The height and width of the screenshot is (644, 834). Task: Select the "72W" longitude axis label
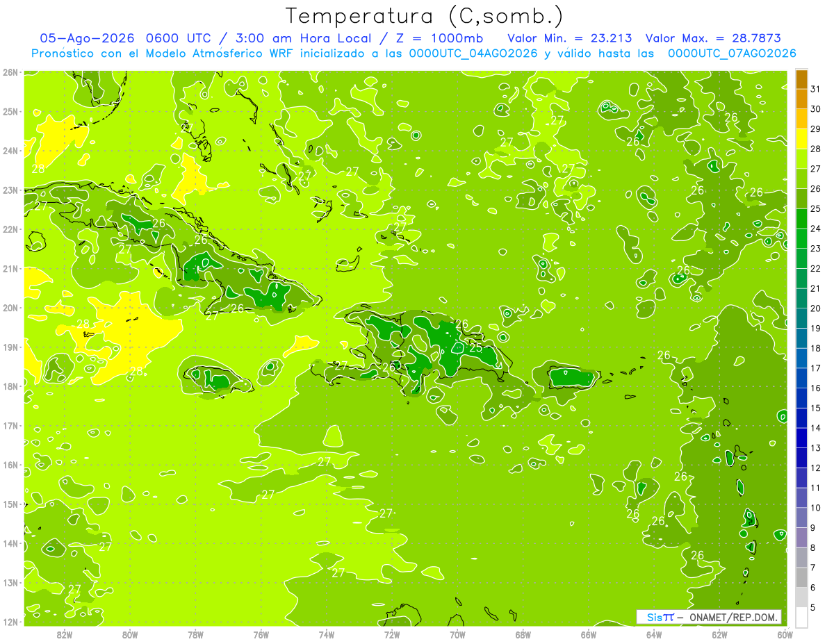pos(392,634)
